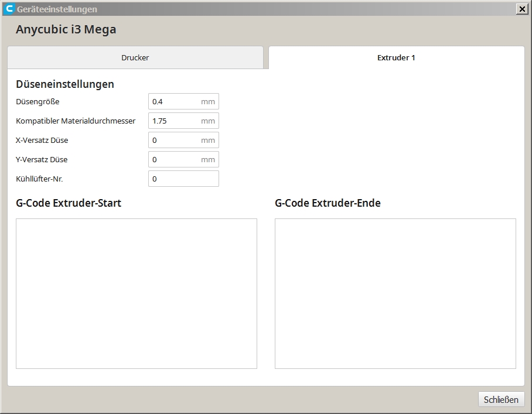Select the Extruder 1 tab
Screen dimensions: 532x414
tap(396, 58)
